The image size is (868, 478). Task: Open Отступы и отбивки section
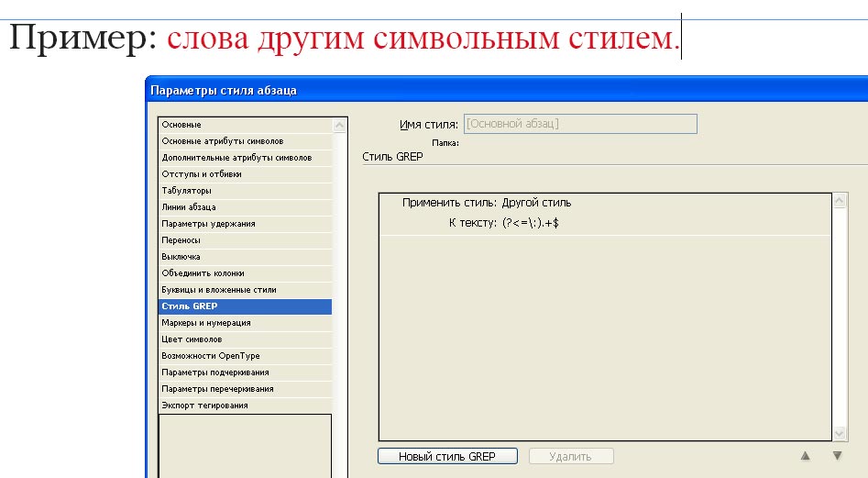pyautogui.click(x=246, y=174)
